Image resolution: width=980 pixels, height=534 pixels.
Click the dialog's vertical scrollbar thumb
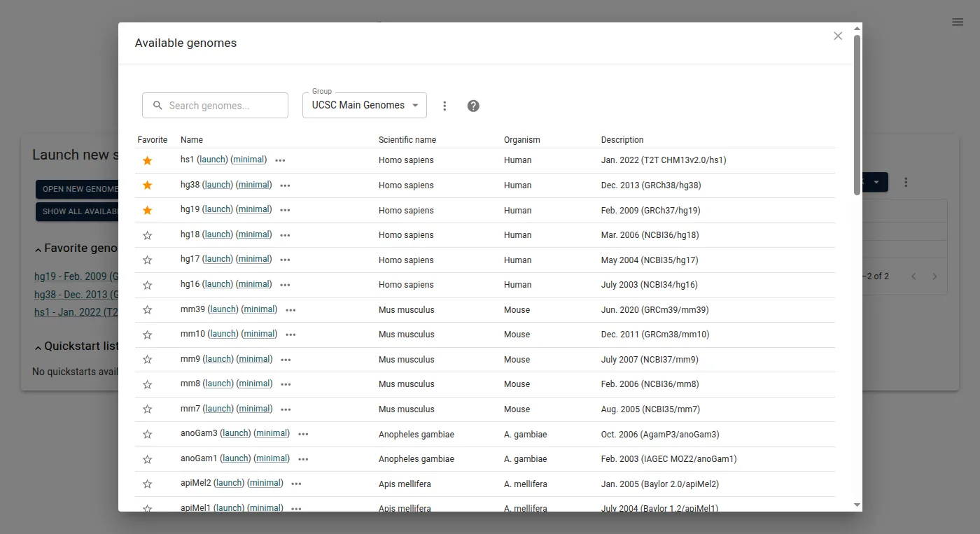(x=857, y=115)
